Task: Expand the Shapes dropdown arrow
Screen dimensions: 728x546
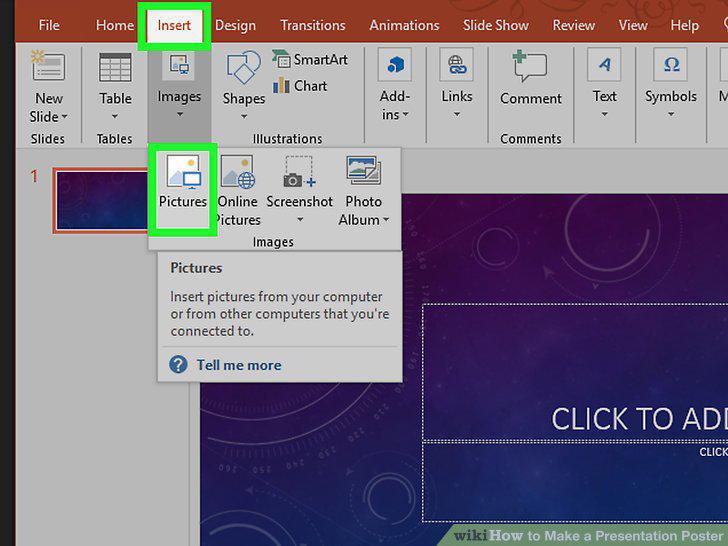Action: (x=244, y=116)
